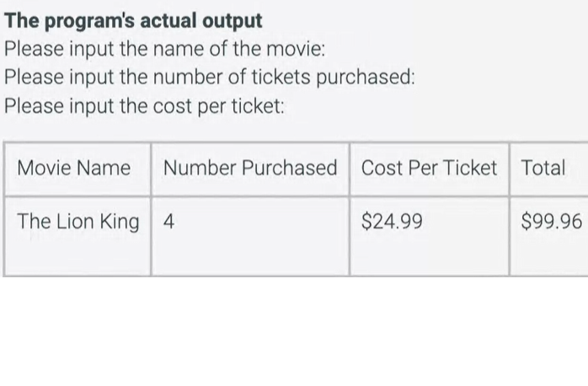Select the Movie Name column header
The image size is (588, 386).
click(77, 169)
